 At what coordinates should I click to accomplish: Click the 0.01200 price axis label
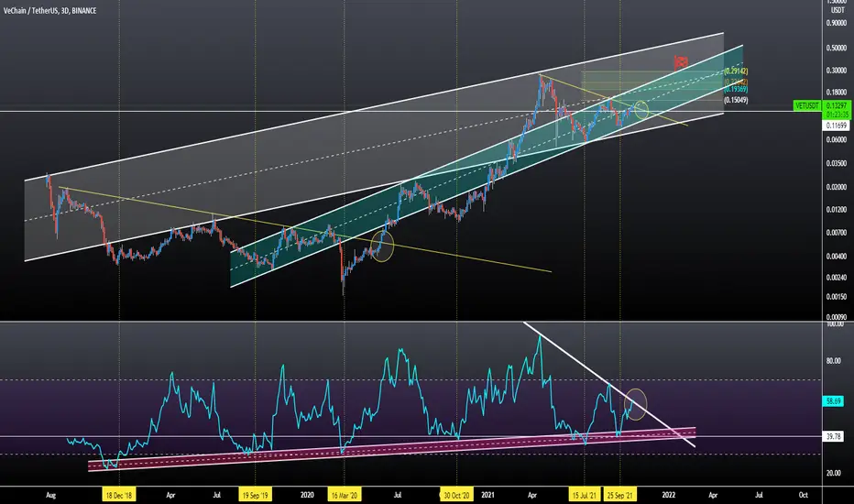(x=837, y=209)
